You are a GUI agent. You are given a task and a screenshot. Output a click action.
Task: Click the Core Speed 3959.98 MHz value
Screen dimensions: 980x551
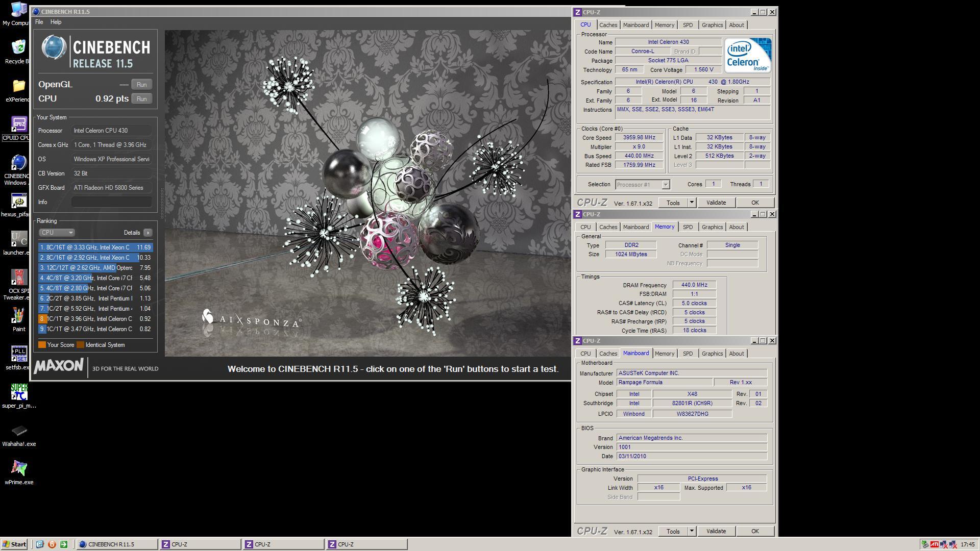(639, 138)
